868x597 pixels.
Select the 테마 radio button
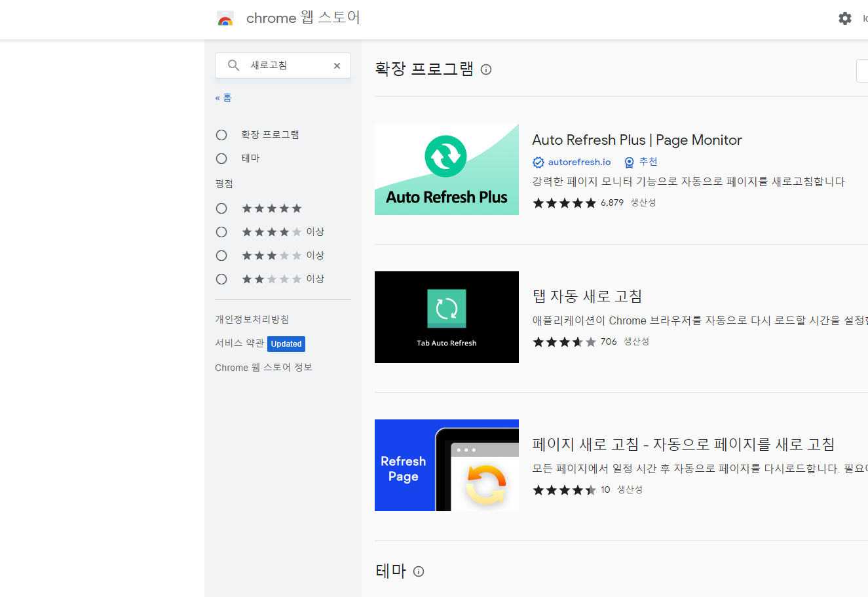click(x=221, y=159)
